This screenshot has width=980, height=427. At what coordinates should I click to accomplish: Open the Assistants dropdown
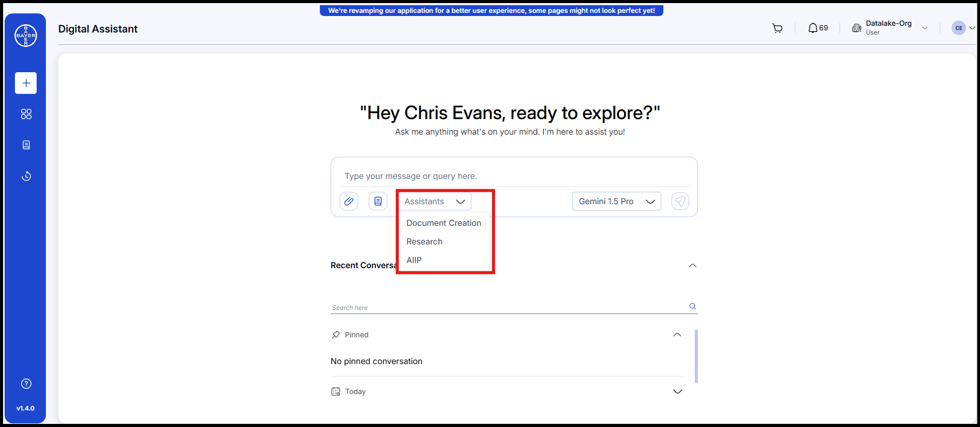click(435, 201)
